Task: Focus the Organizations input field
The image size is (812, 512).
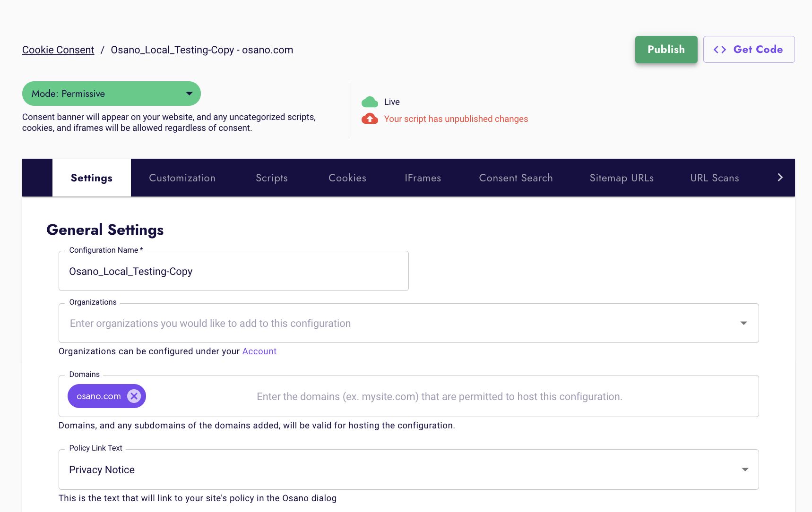Action: point(408,323)
